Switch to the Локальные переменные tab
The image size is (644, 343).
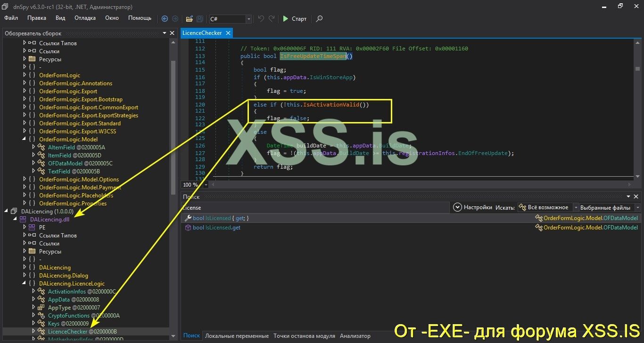pos(237,336)
